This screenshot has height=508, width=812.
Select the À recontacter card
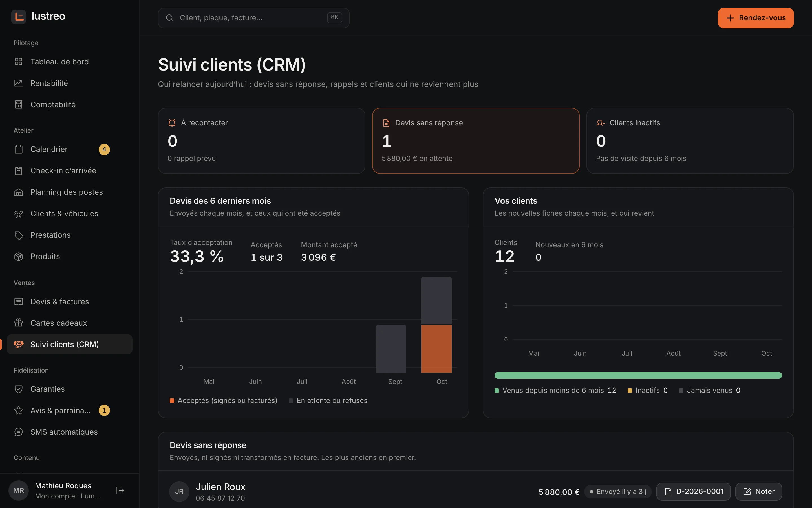tap(261, 141)
